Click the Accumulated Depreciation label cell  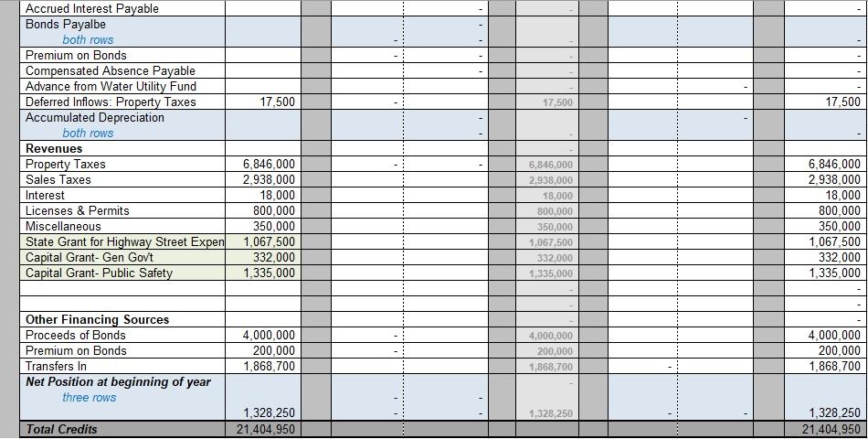coord(95,117)
